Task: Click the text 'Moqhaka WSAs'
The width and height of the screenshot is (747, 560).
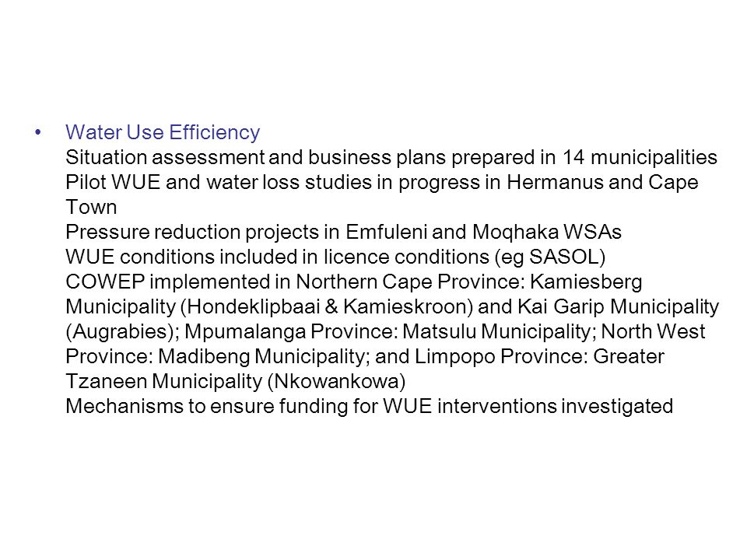Action: (x=546, y=232)
